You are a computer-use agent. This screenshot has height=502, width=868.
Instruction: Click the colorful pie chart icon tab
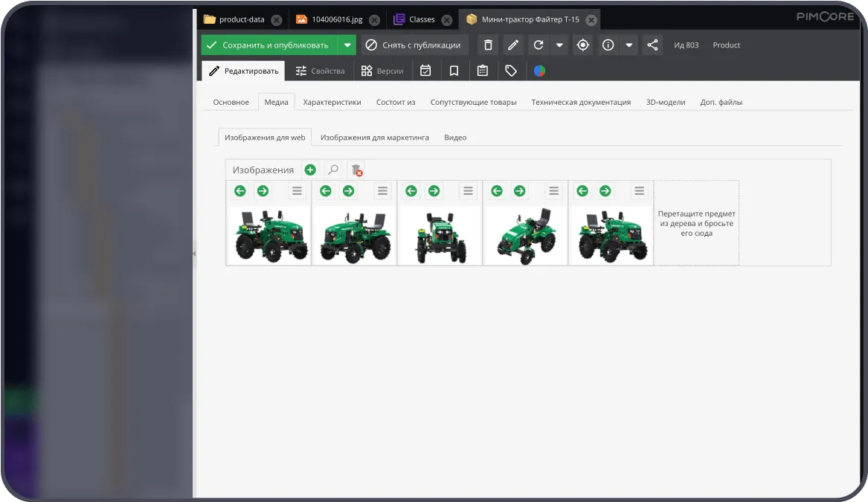point(540,71)
